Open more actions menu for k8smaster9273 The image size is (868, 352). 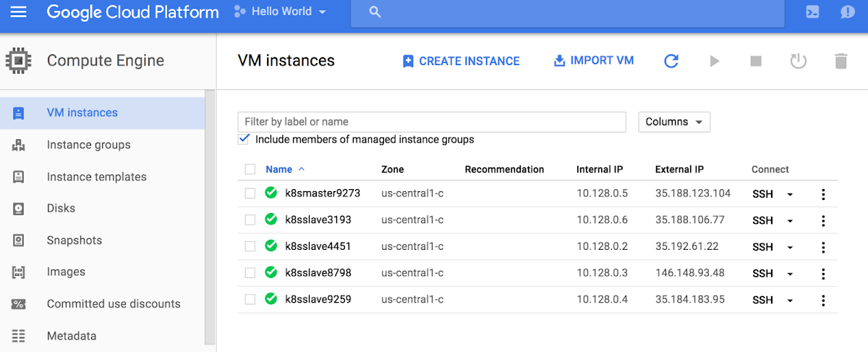823,194
